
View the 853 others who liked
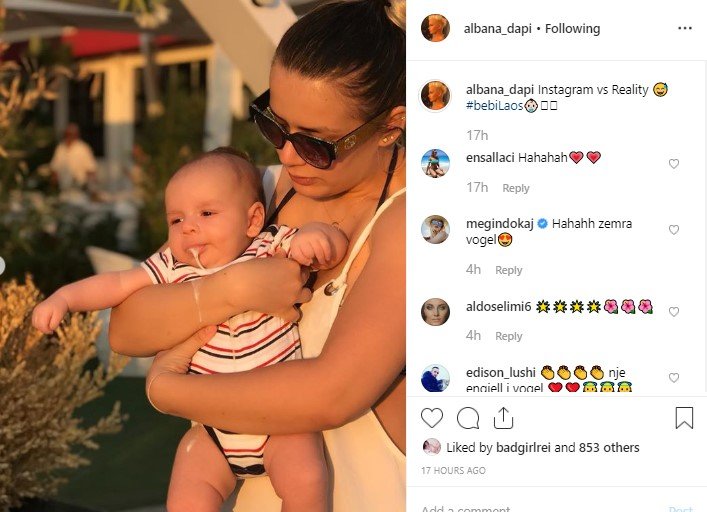(x=609, y=448)
